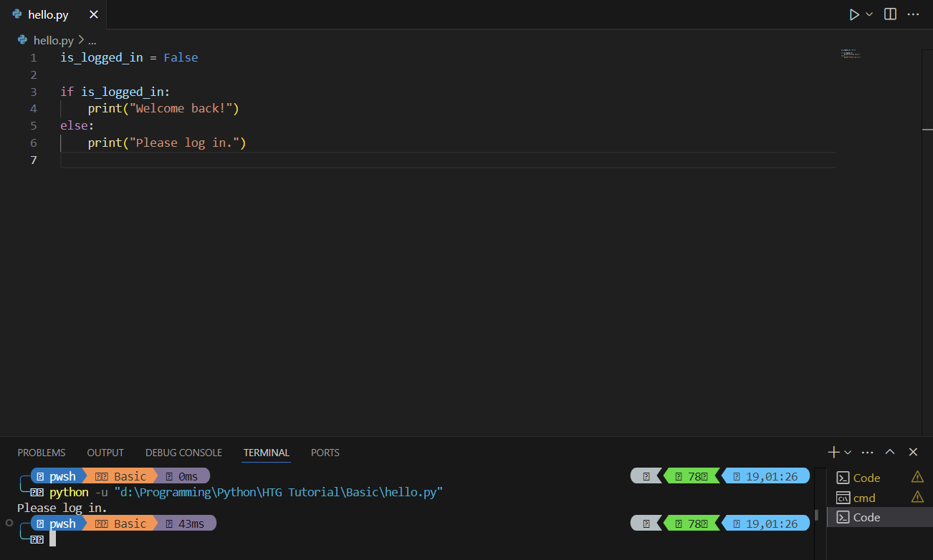Click command decoration circle beside last prompt
The image size is (933, 560).
[9, 523]
